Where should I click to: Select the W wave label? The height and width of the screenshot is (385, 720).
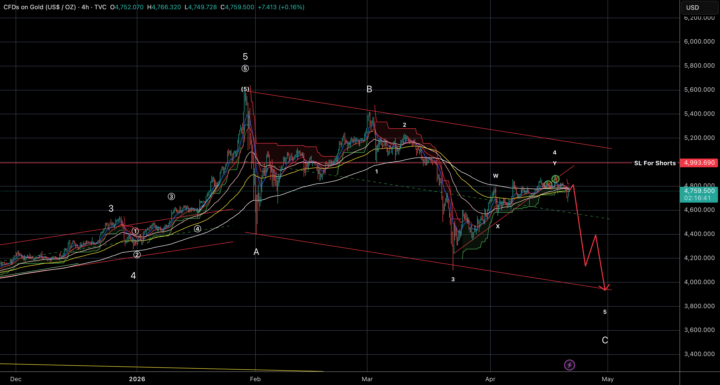(x=495, y=176)
